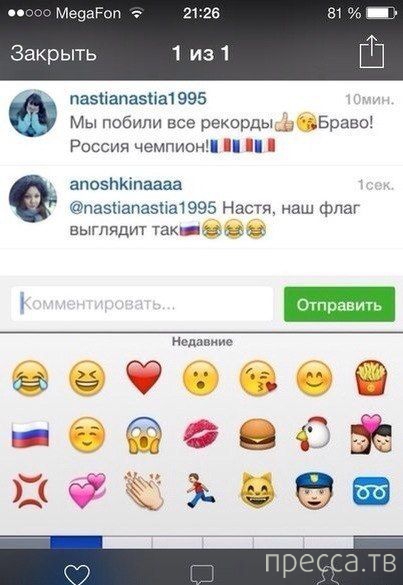Pick the Russian flag emoji
The width and height of the screenshot is (403, 585).
pos(30,435)
